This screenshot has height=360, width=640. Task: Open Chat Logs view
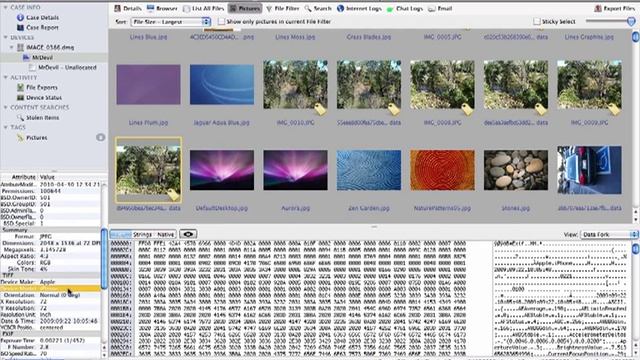click(405, 8)
